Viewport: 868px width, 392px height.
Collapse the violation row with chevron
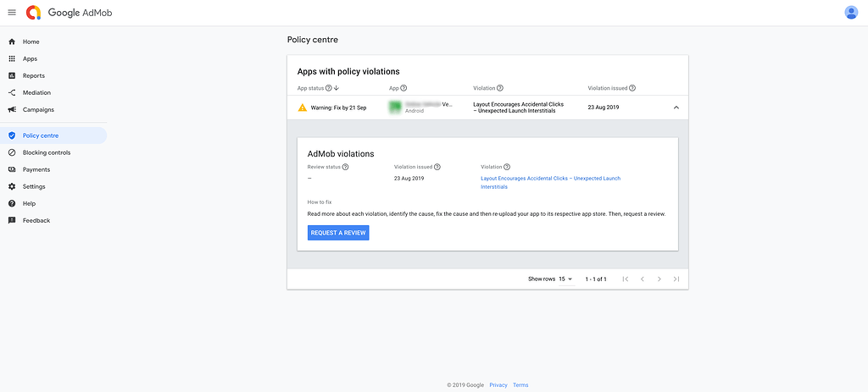click(676, 108)
